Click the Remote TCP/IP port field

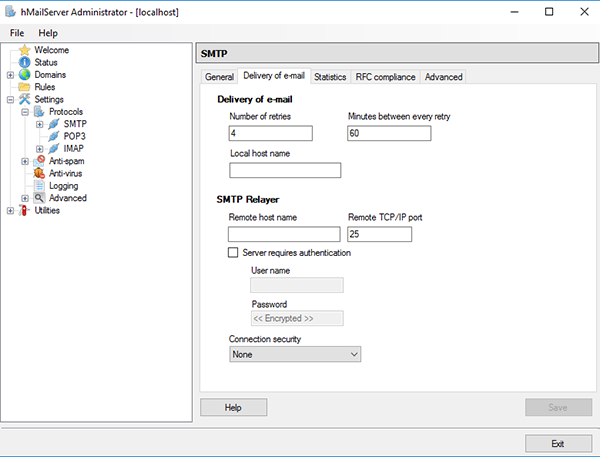tap(380, 234)
